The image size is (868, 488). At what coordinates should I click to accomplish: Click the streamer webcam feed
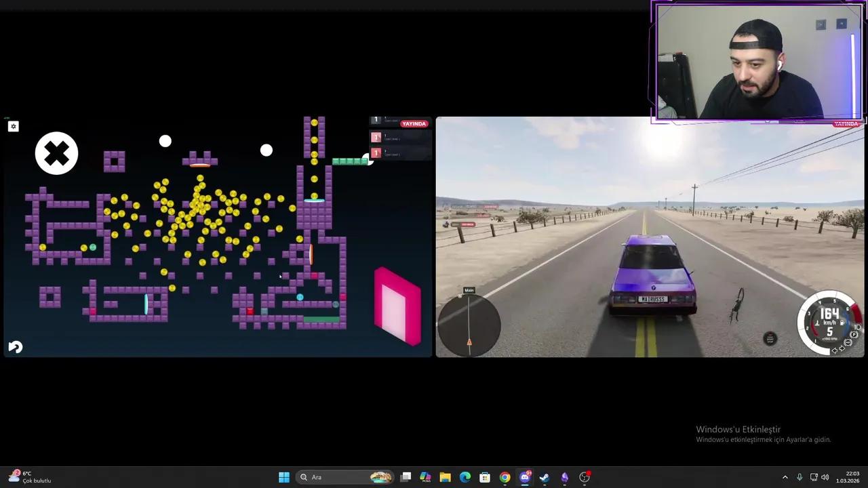(759, 62)
